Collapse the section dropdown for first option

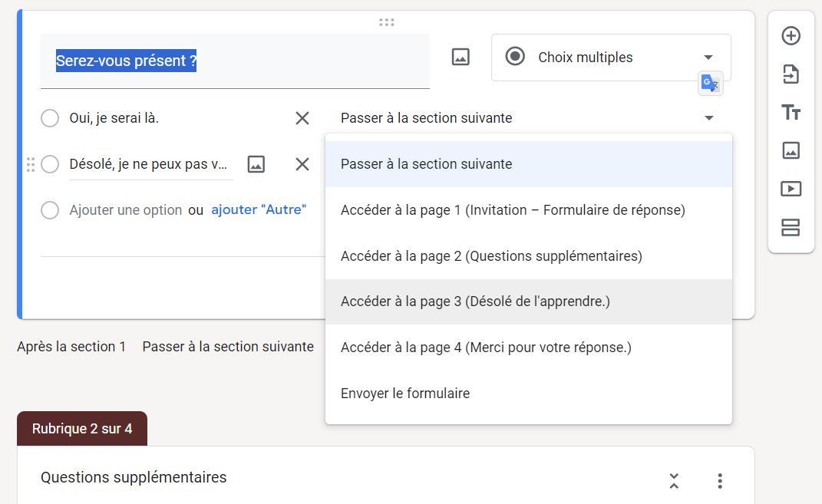[708, 118]
